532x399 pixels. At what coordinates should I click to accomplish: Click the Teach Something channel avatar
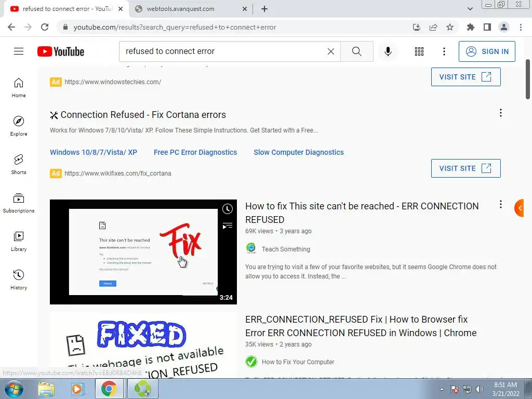[251, 248]
